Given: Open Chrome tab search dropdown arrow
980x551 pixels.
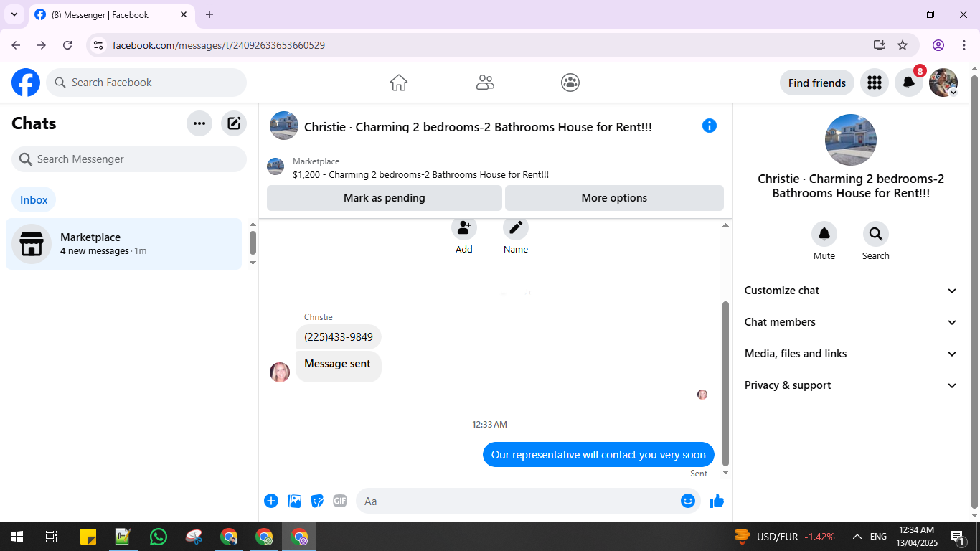Looking at the screenshot, I should click(x=14, y=14).
